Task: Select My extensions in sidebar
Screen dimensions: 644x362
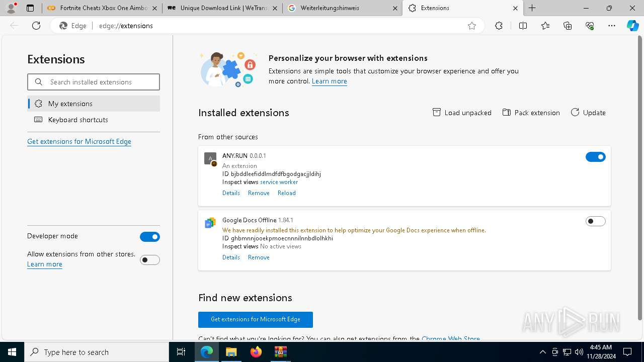Action: [x=94, y=104]
